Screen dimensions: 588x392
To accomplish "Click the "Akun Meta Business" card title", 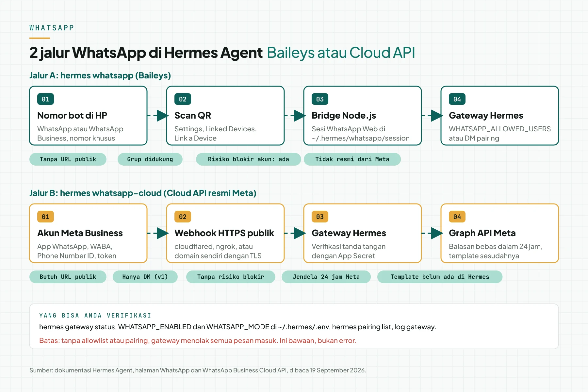I will tap(80, 233).
